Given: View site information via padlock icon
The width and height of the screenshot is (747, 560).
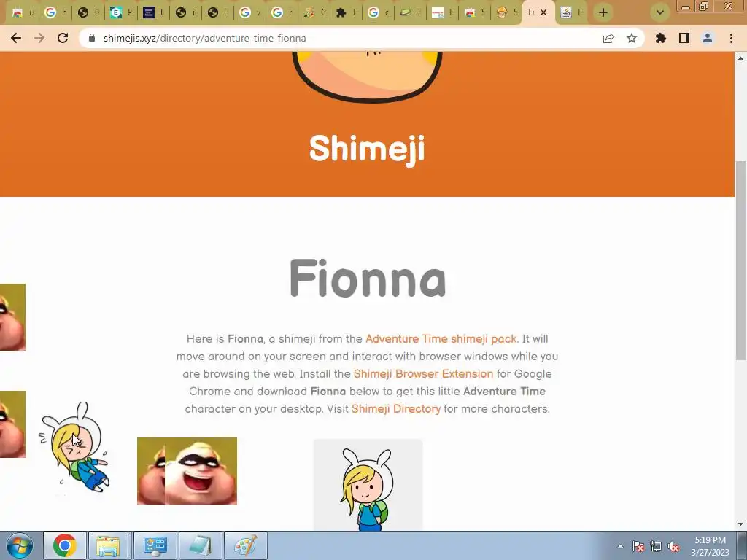Looking at the screenshot, I should pos(92,38).
